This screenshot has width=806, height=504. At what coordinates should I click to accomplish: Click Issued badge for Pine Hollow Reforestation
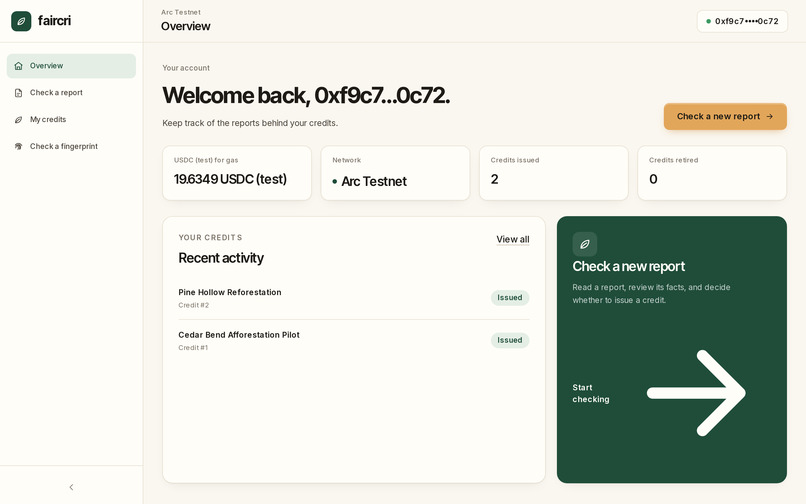coord(510,298)
